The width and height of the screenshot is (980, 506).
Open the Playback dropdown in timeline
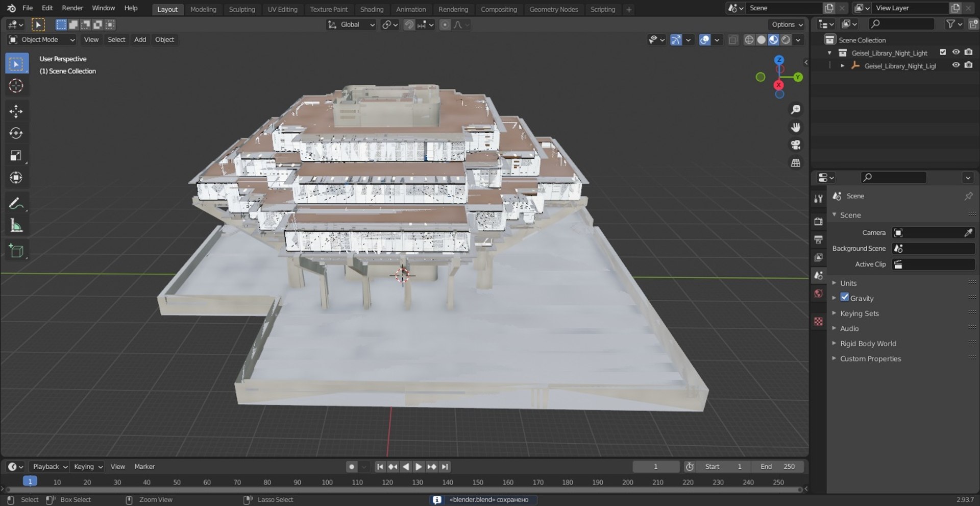50,467
